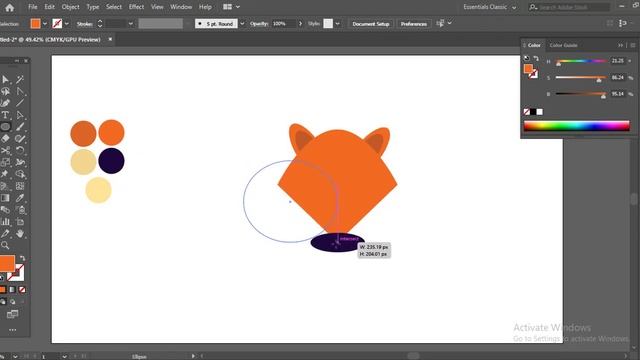Set paint mode to None
The width and height of the screenshot is (640, 360).
click(22, 290)
